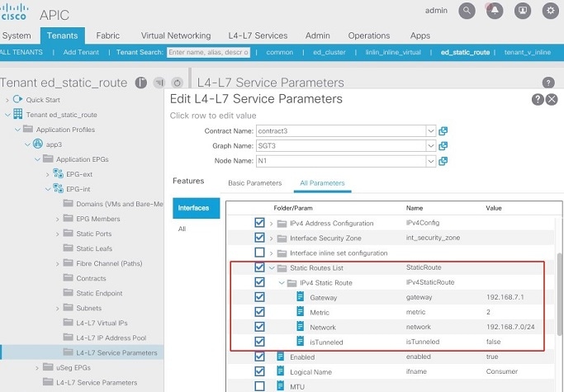Screen dimensions: 564x392
Task: Select the All feature entry
Action: (x=182, y=229)
